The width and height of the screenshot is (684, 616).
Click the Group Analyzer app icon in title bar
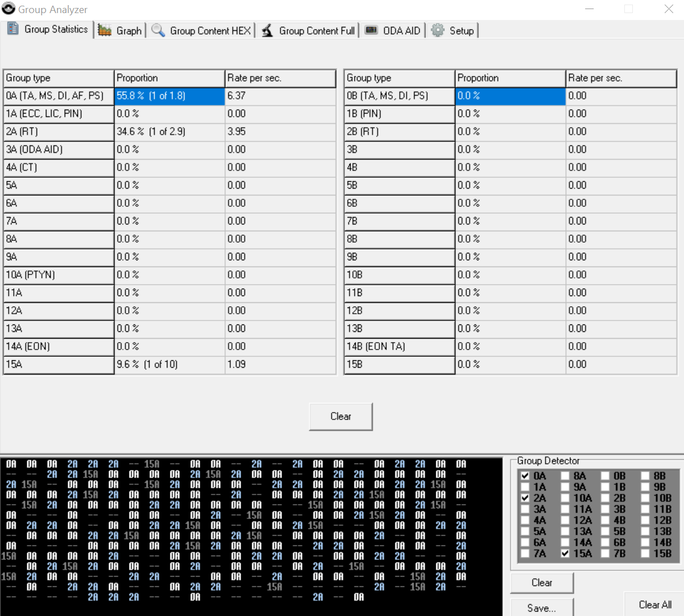[9, 9]
